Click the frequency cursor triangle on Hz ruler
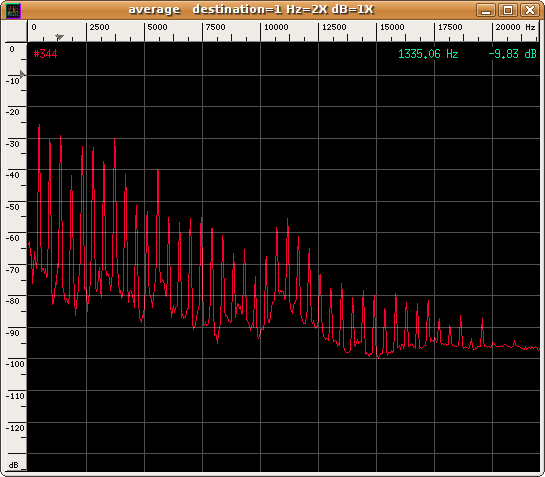545x477 pixels. [60, 37]
